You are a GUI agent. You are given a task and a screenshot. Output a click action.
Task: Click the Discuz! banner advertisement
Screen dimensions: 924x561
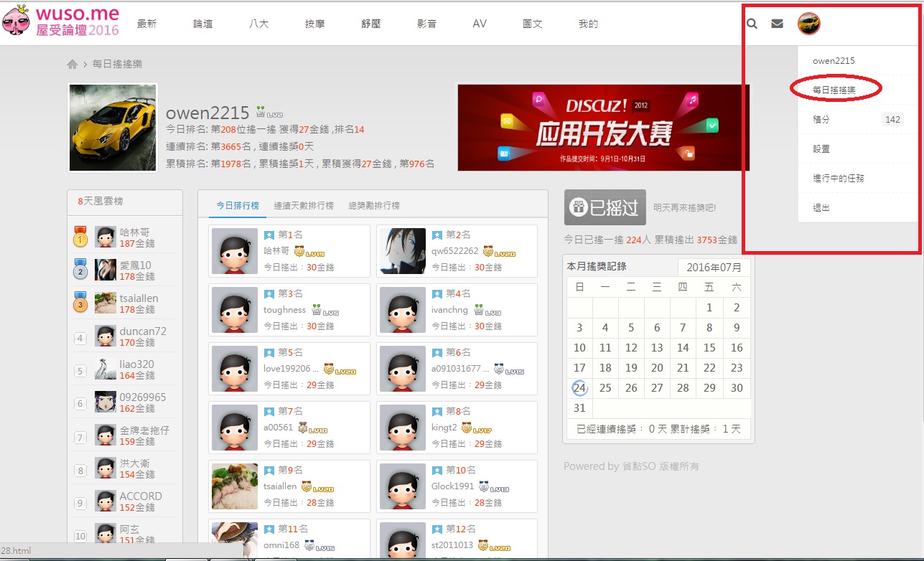click(603, 128)
